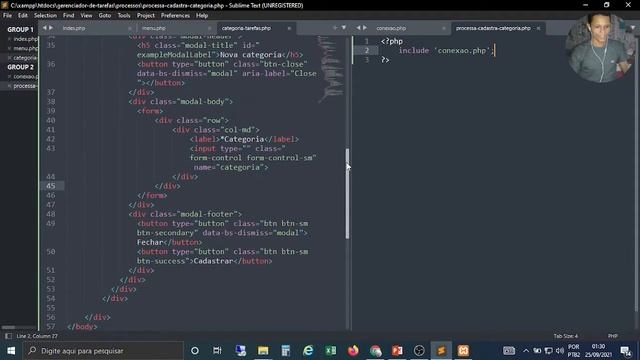Screen dimensions: 640x360
Task: Open the Goto menu
Action: 105,16
